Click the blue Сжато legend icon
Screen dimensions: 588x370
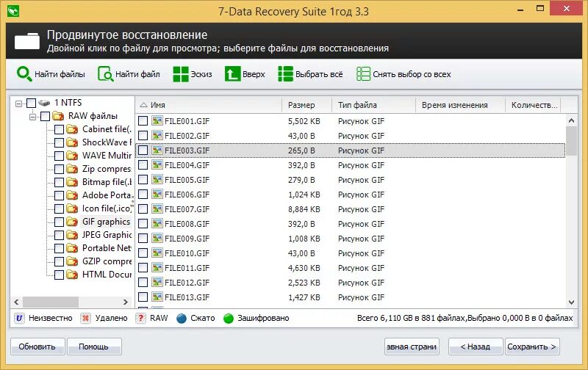click(x=182, y=319)
